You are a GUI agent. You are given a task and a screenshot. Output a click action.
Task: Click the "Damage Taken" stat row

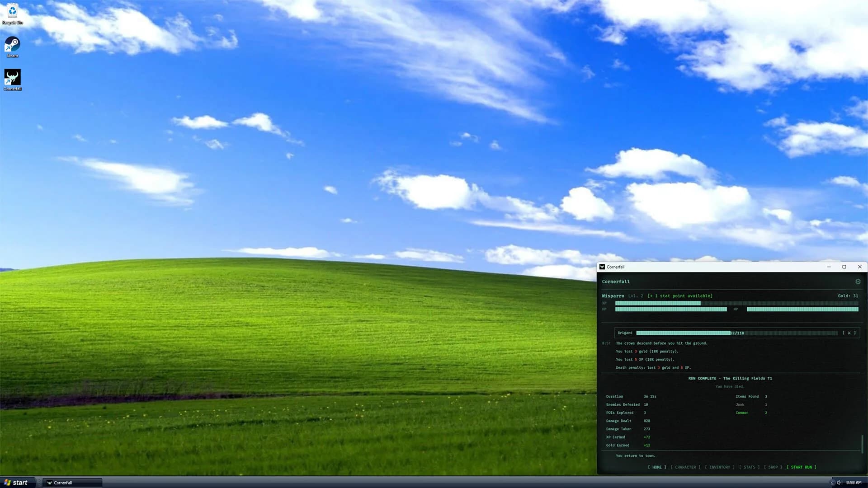(x=628, y=429)
